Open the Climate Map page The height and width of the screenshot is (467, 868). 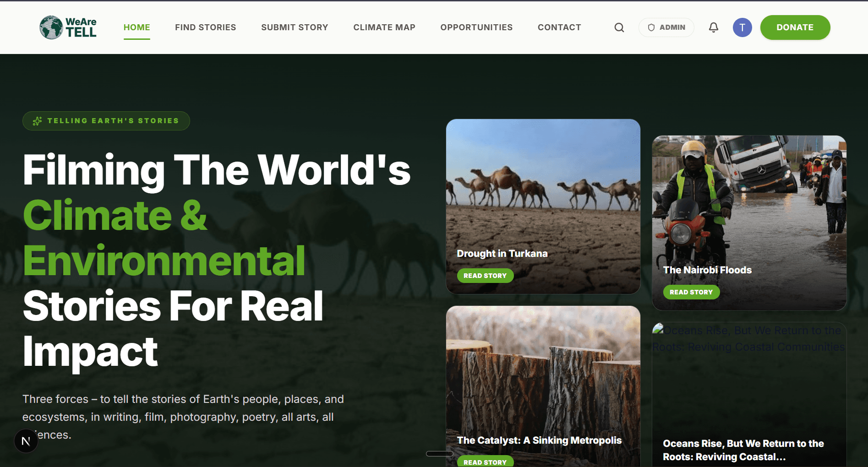tap(384, 27)
